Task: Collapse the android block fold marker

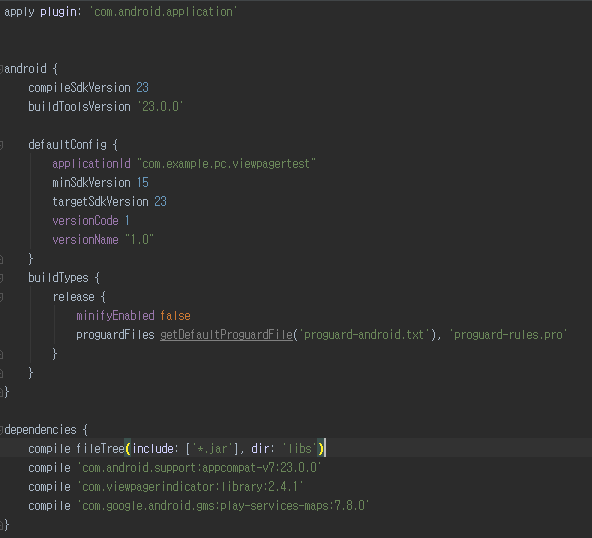Action: (x=1, y=69)
